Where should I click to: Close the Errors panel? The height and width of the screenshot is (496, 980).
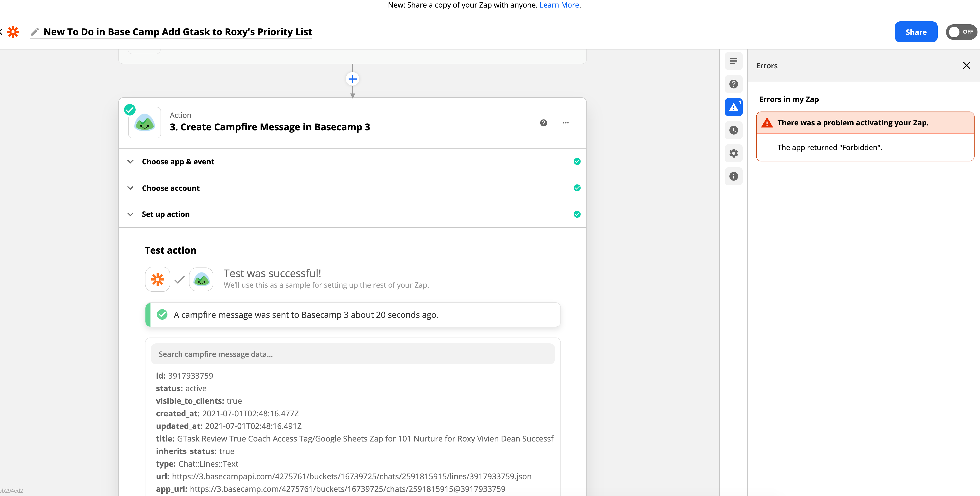coord(966,65)
